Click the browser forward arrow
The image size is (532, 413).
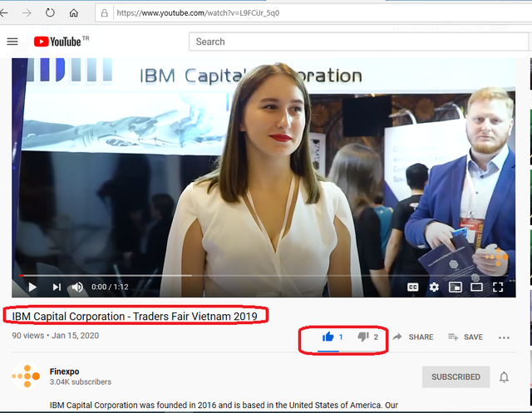27,13
